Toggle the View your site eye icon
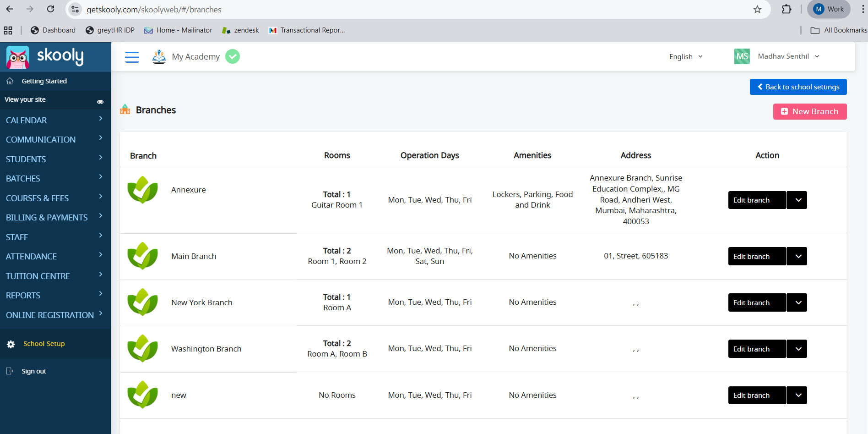Screen dimensions: 868x434 point(100,102)
